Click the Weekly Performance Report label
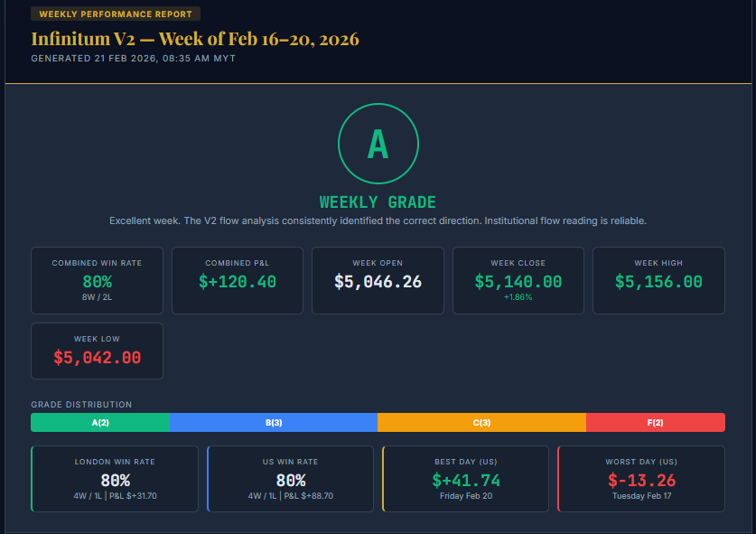This screenshot has height=534, width=756. pyautogui.click(x=116, y=14)
